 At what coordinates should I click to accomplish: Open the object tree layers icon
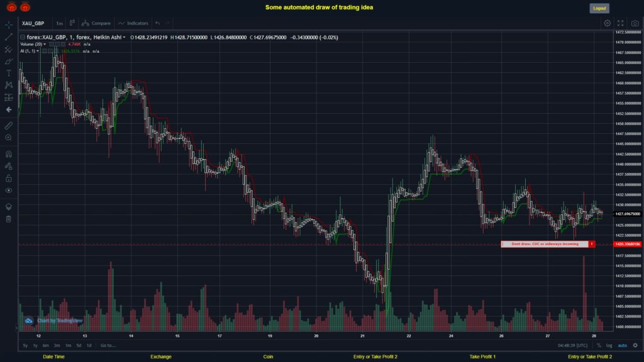(9, 207)
